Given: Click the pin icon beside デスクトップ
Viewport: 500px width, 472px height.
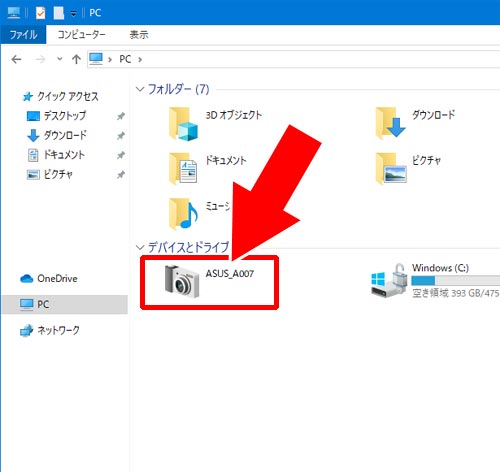Looking at the screenshot, I should 121,116.
